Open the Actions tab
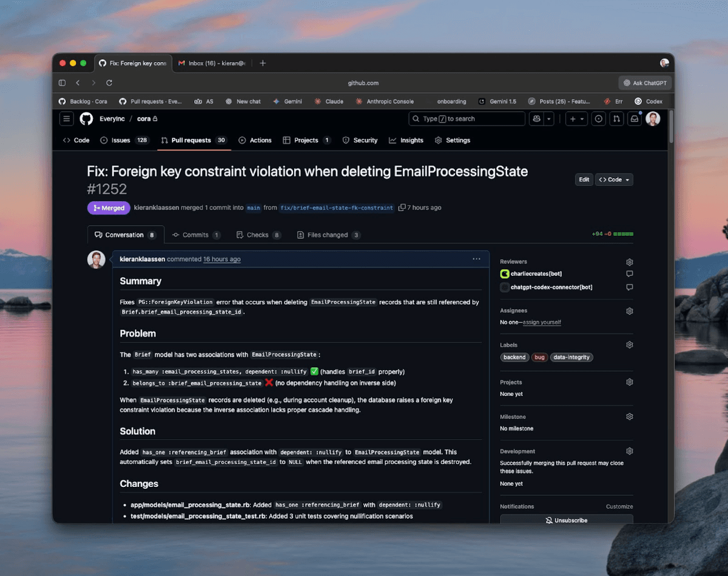Screen dimensions: 728x576 255,140
